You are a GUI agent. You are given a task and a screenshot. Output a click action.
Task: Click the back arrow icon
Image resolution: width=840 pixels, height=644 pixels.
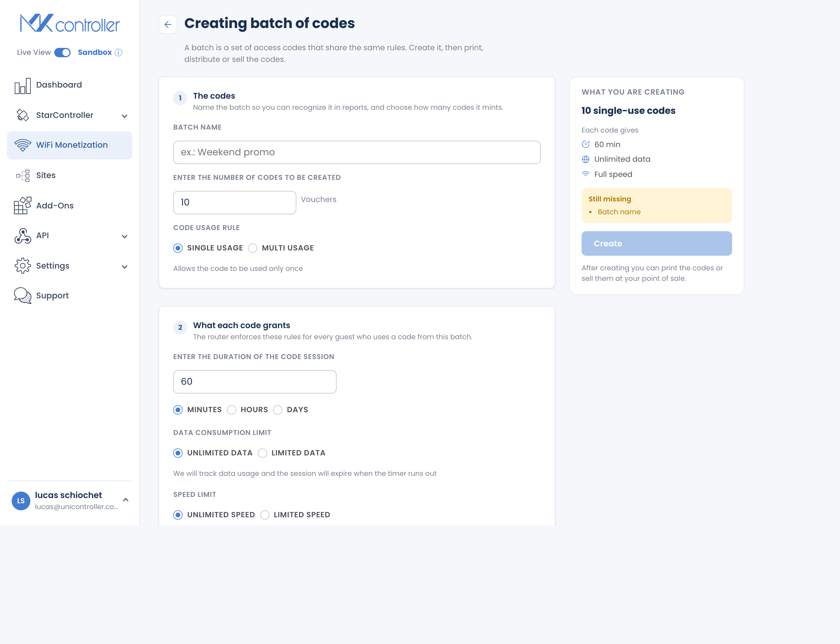168,25
